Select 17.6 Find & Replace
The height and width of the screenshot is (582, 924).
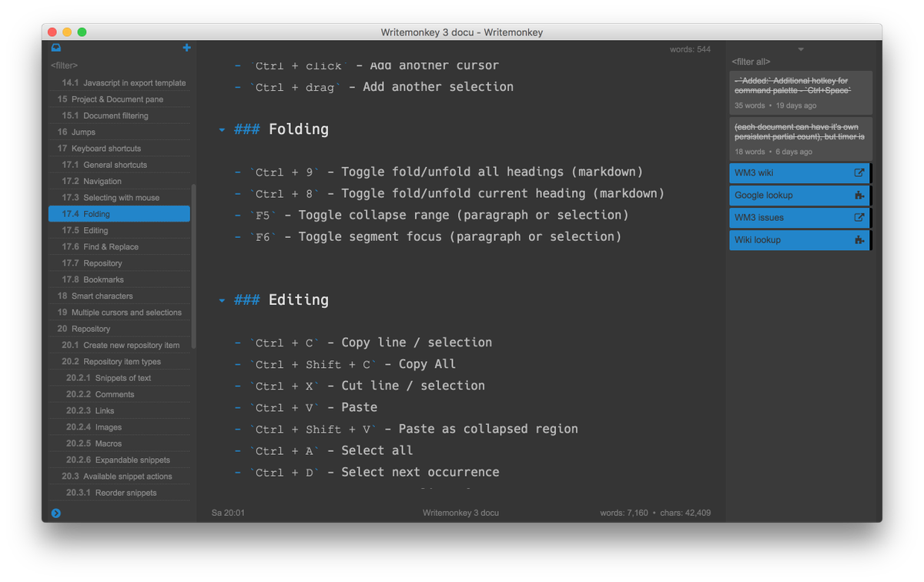[119, 247]
